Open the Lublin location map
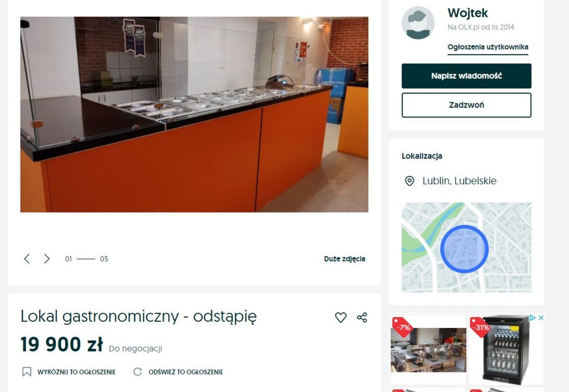 point(466,247)
